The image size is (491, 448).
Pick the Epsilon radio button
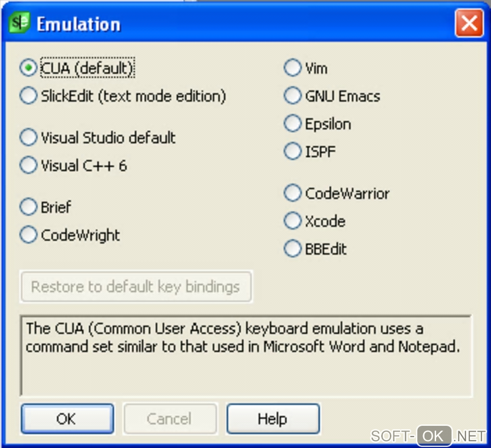(x=293, y=124)
